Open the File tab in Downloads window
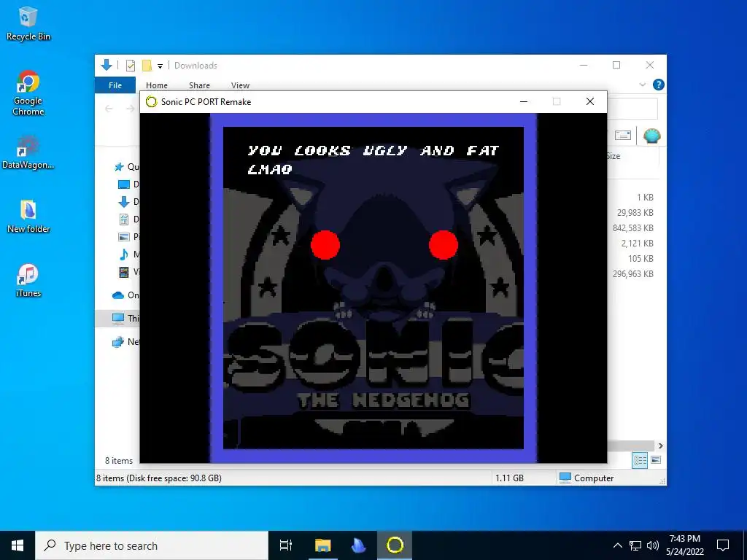Viewport: 747px width, 560px height. (115, 85)
